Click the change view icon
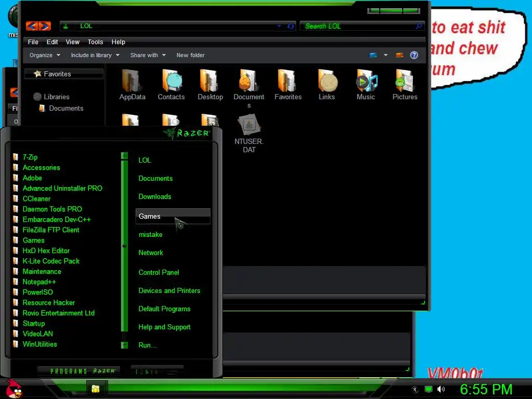 point(373,55)
